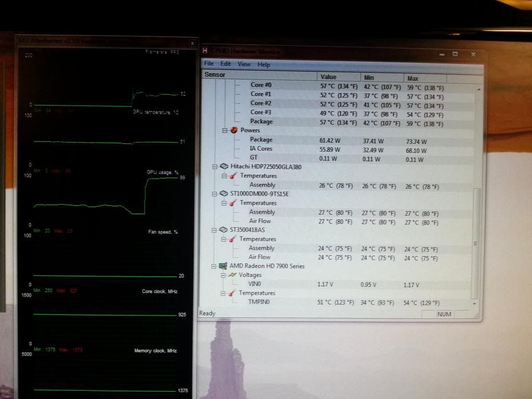Click the 55.89 W IA Cores value
Image resolution: width=532 pixels, height=399 pixels.
pyautogui.click(x=329, y=150)
